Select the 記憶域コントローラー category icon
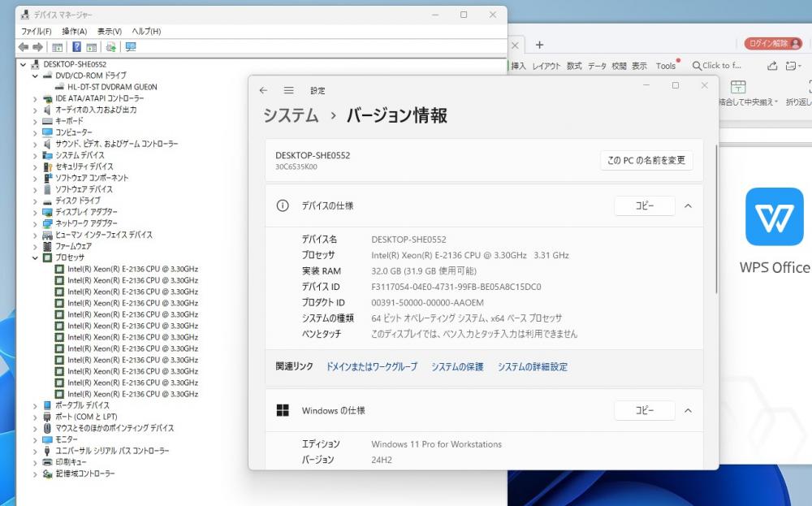The height and width of the screenshot is (506, 812). tap(47, 474)
